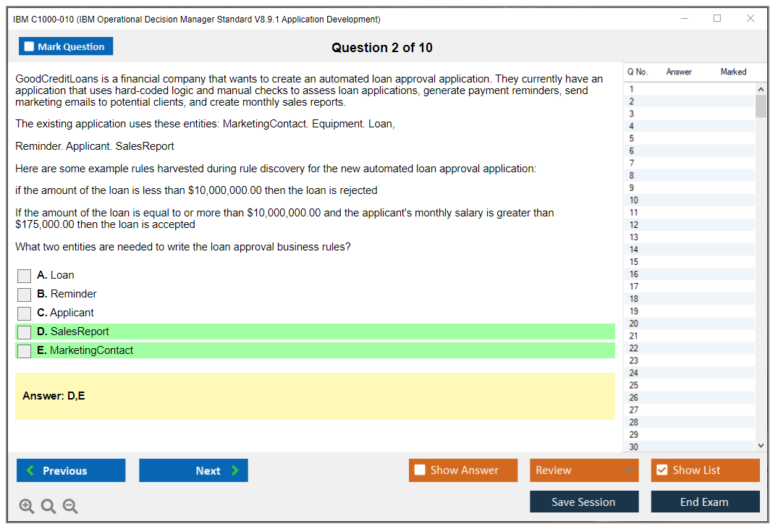Click the zoom out magnifier icon
Screen dimensions: 778x532
(x=70, y=507)
